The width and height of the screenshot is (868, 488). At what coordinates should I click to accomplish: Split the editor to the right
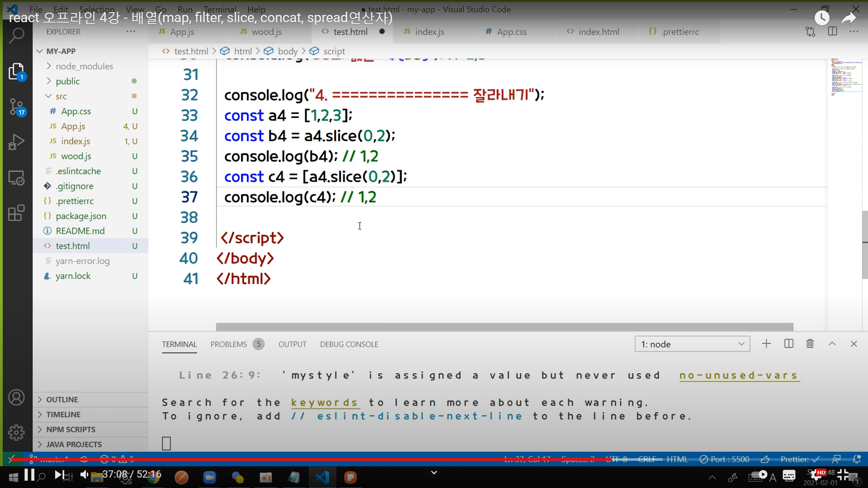tap(832, 32)
